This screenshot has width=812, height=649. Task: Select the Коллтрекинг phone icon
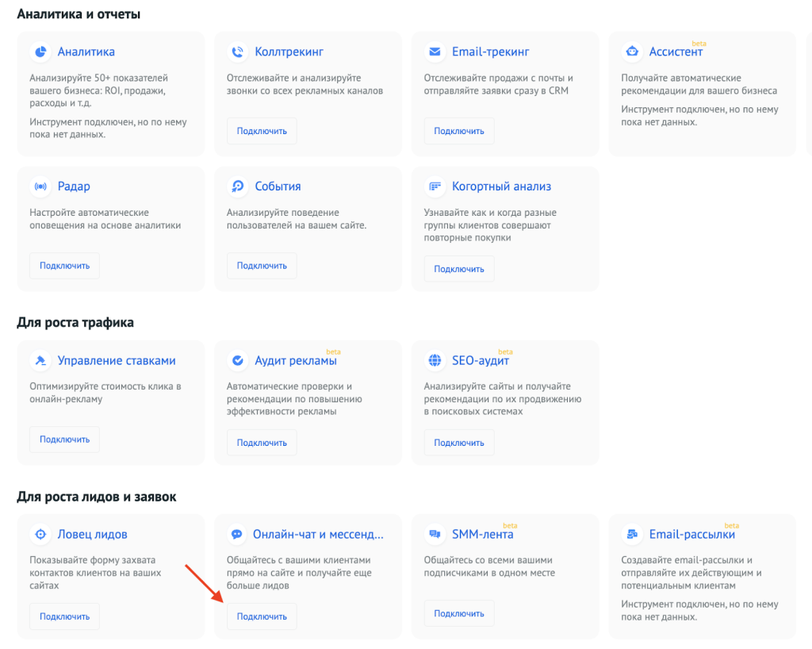pyautogui.click(x=238, y=52)
